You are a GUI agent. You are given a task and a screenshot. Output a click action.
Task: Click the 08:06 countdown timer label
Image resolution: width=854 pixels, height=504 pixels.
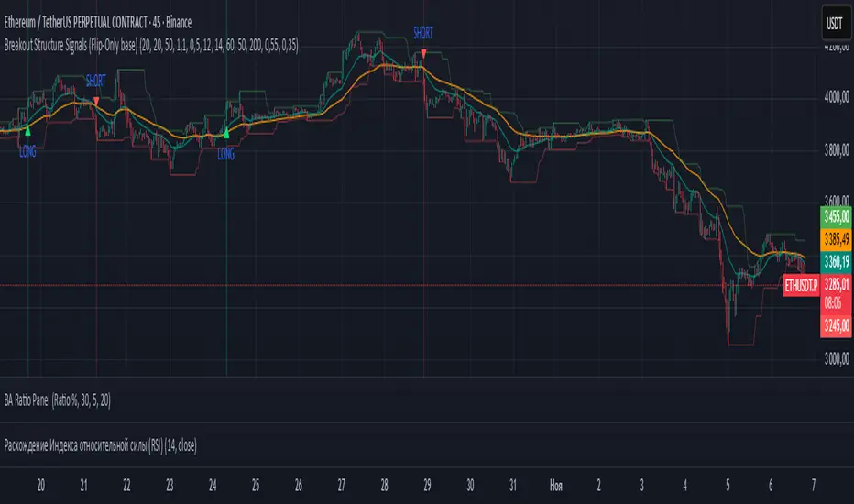point(833,303)
